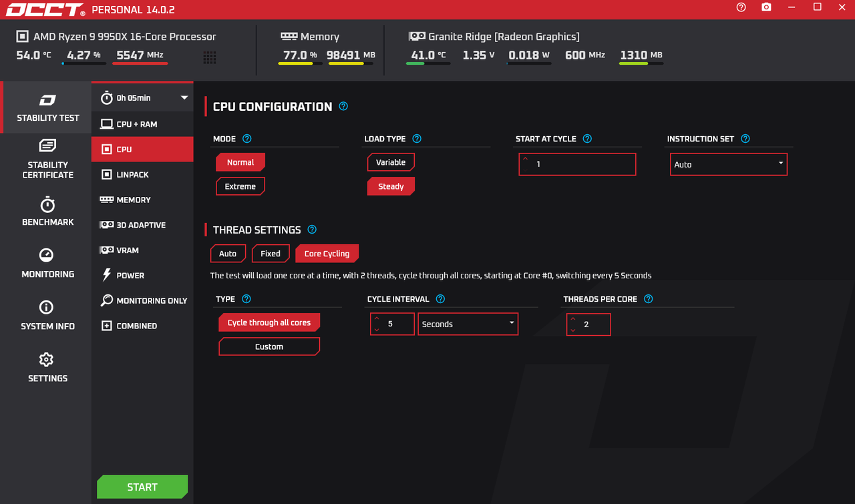Open help for CPU Configuration heading
The image size is (855, 504).
[x=343, y=106]
